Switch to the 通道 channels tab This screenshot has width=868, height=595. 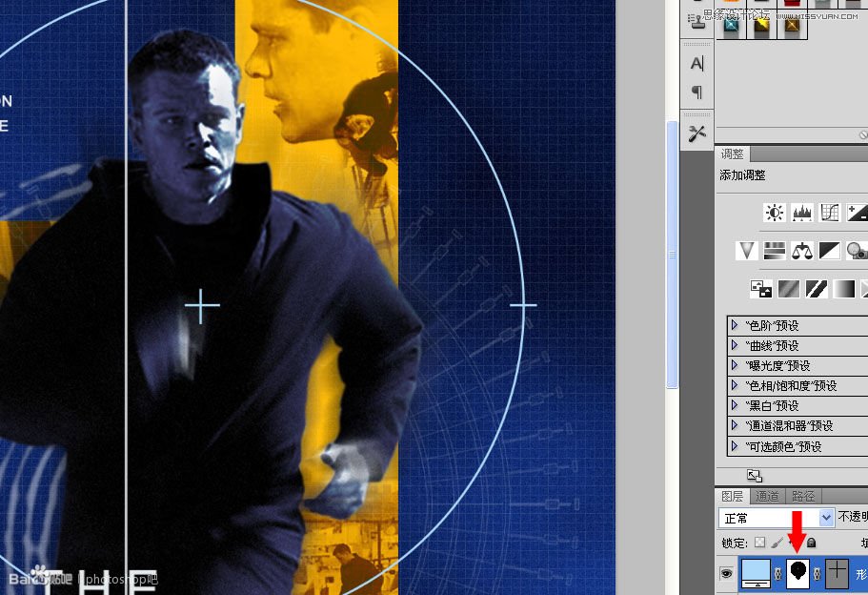point(766,496)
